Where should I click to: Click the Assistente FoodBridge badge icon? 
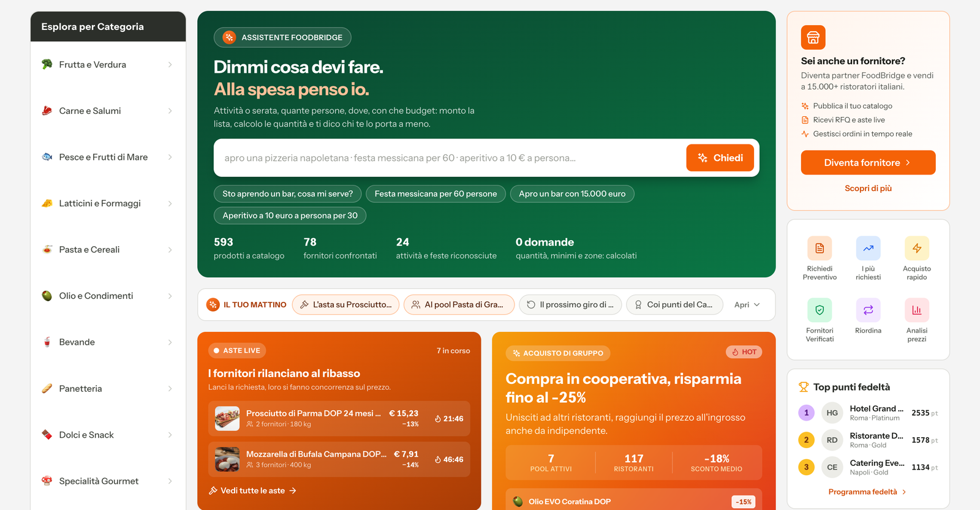[x=229, y=37]
